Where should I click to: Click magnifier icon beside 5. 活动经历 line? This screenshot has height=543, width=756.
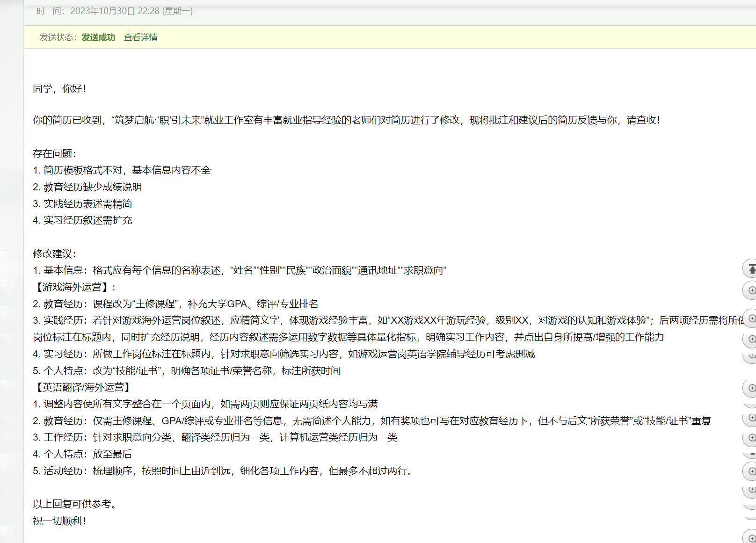coord(751,471)
